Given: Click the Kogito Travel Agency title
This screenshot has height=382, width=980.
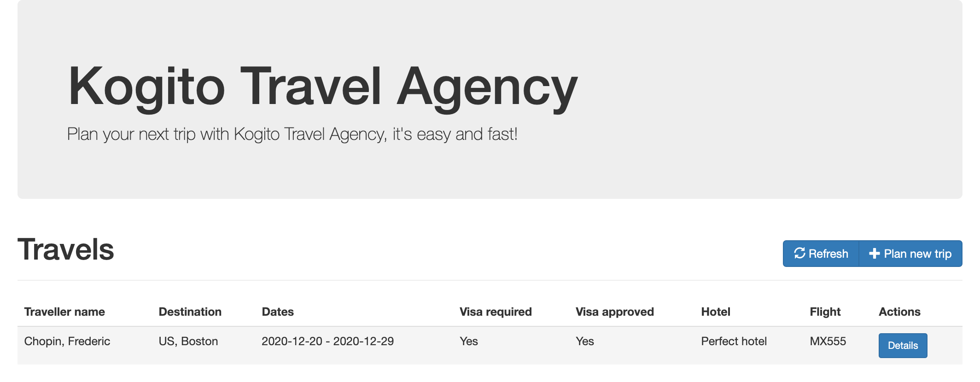Looking at the screenshot, I should [322, 87].
